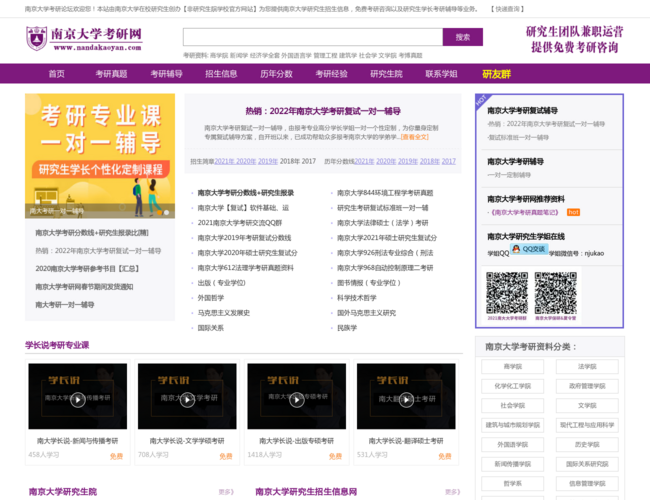Image resolution: width=650 pixels, height=500 pixels.
Task: Select the 历史学院 category button
Action: 587,444
